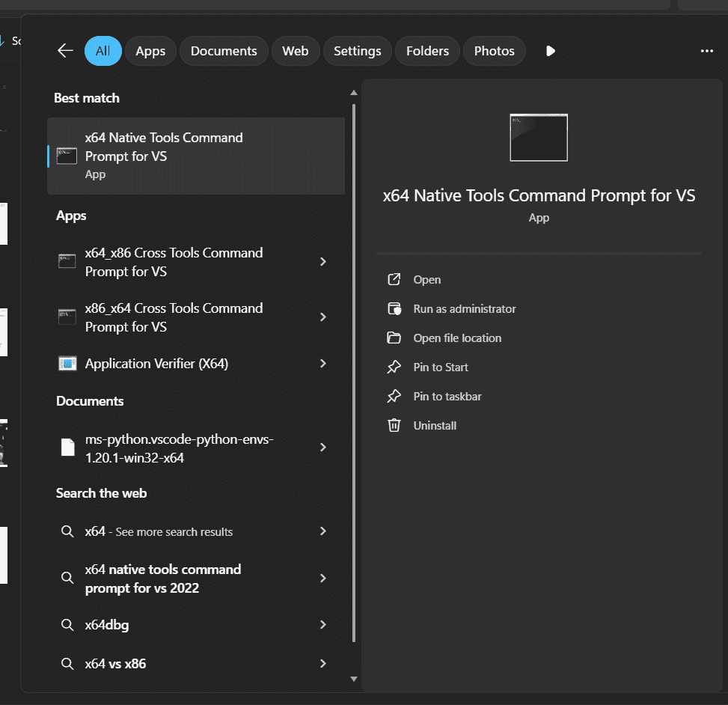Select the Documents filter tab

coord(224,51)
